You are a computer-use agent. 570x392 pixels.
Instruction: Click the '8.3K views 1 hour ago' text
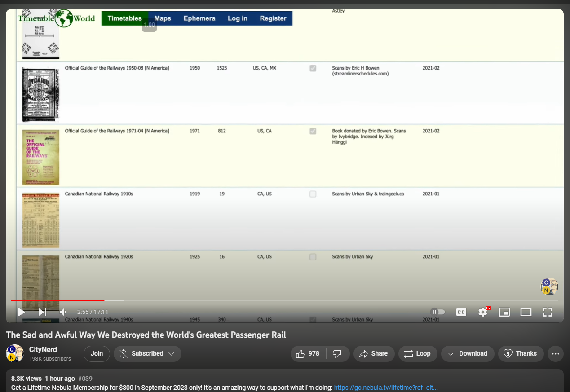point(43,379)
